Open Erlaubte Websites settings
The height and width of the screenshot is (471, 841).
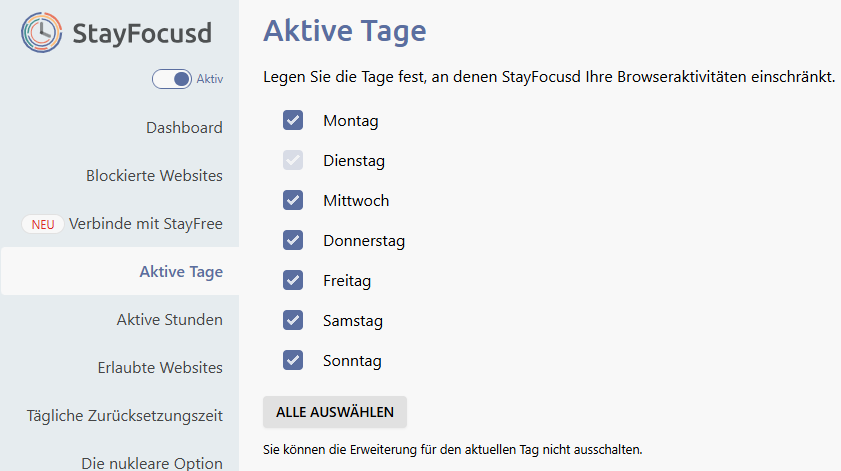(x=160, y=368)
